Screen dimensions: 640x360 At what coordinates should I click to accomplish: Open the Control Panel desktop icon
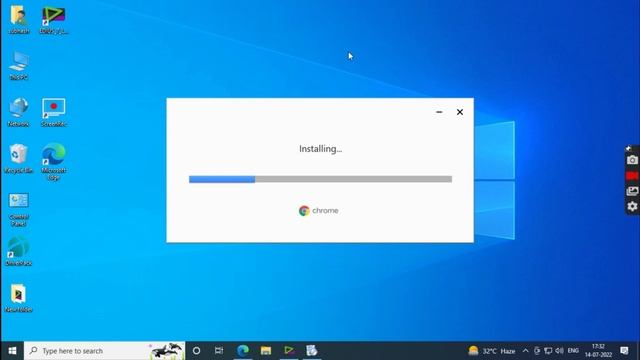point(19,209)
